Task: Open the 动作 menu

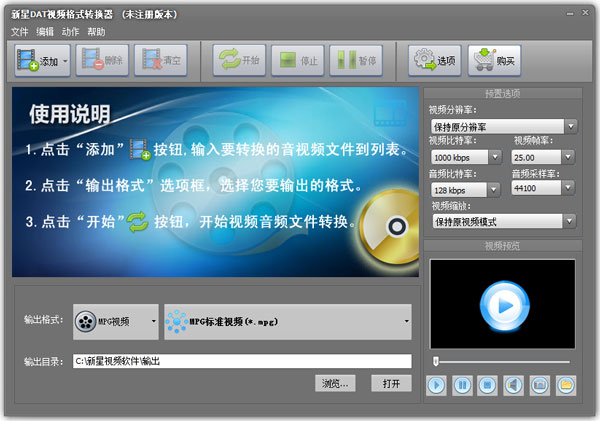Action: [x=70, y=32]
